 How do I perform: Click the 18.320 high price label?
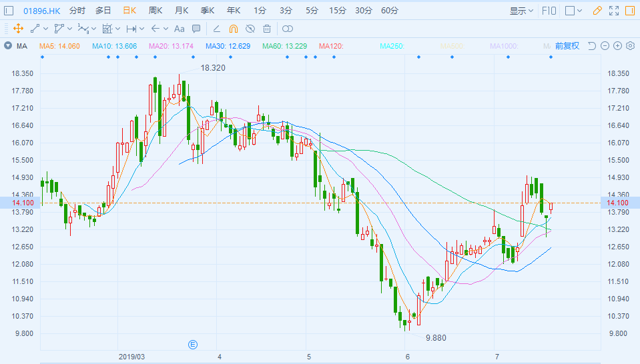(x=213, y=67)
